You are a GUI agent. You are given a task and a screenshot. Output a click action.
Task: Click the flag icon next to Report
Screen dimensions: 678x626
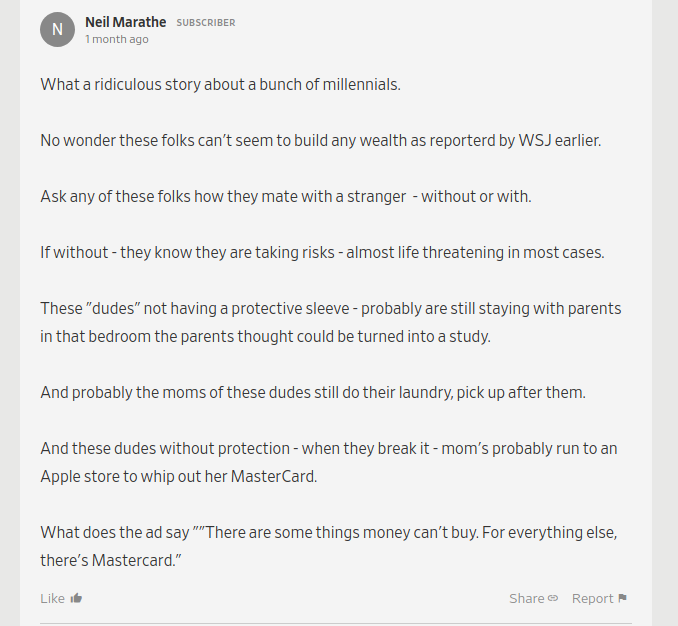622,598
